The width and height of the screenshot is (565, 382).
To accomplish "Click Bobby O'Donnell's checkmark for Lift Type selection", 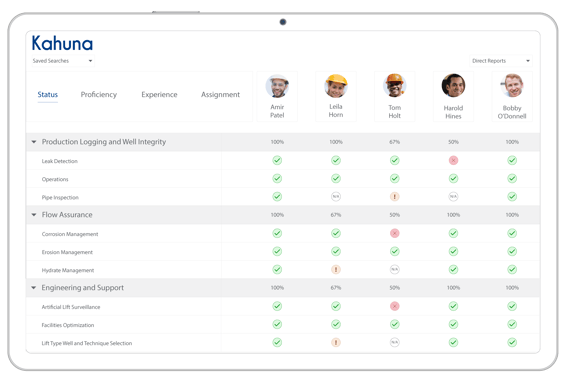I will coord(512,342).
